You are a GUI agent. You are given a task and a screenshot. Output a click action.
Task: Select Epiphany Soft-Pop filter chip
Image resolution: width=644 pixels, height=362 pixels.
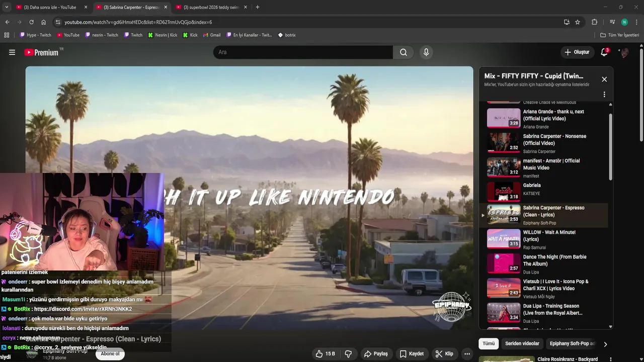point(571,343)
